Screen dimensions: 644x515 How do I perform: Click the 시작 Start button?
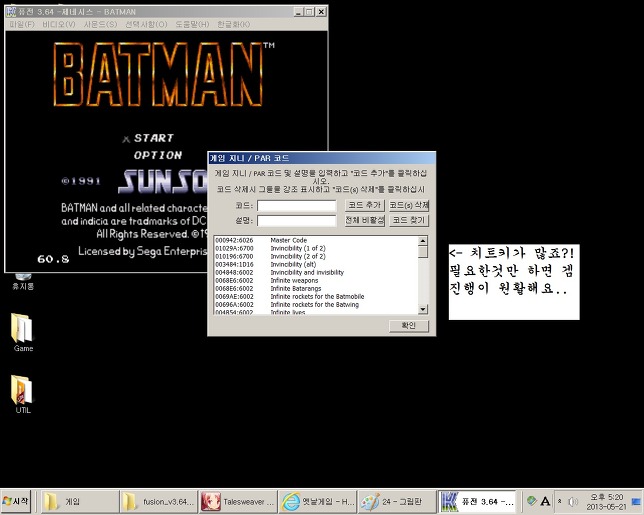[x=16, y=501]
